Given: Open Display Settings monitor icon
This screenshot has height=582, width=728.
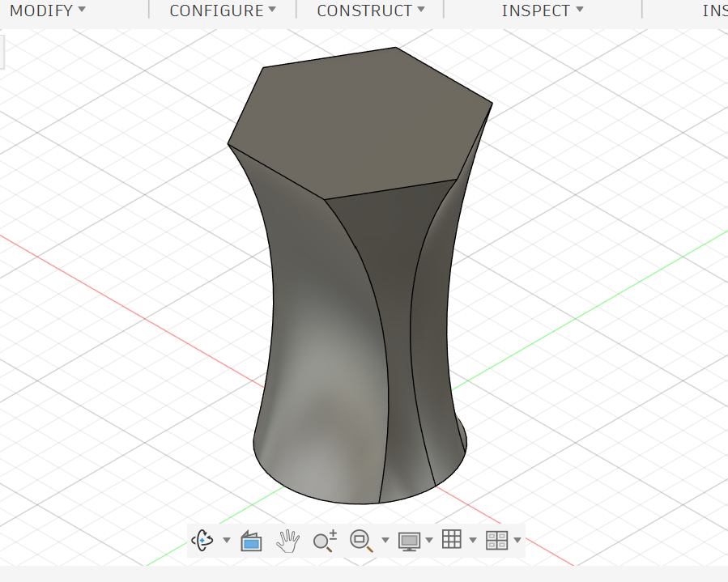Looking at the screenshot, I should (409, 542).
